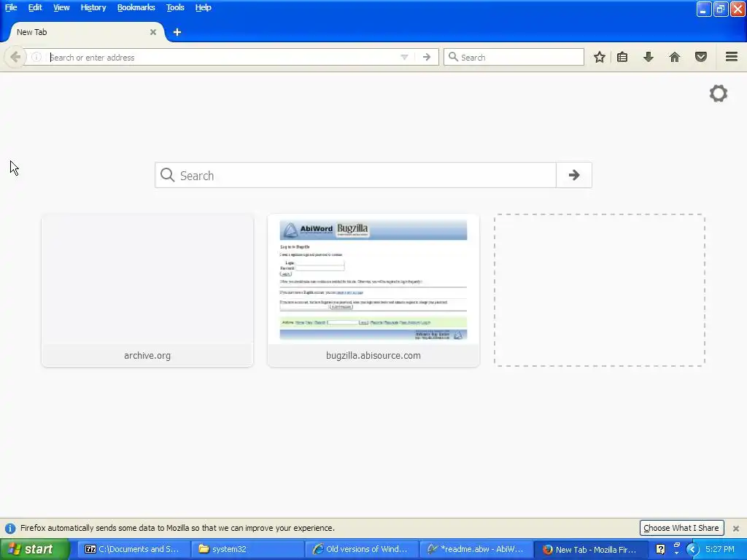This screenshot has height=560, width=747.
Task: Switch to Old versions of Windows IE window
Action: click(x=362, y=549)
